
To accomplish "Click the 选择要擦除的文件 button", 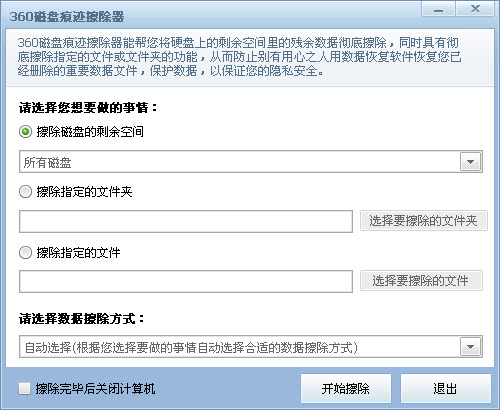I will 421,281.
